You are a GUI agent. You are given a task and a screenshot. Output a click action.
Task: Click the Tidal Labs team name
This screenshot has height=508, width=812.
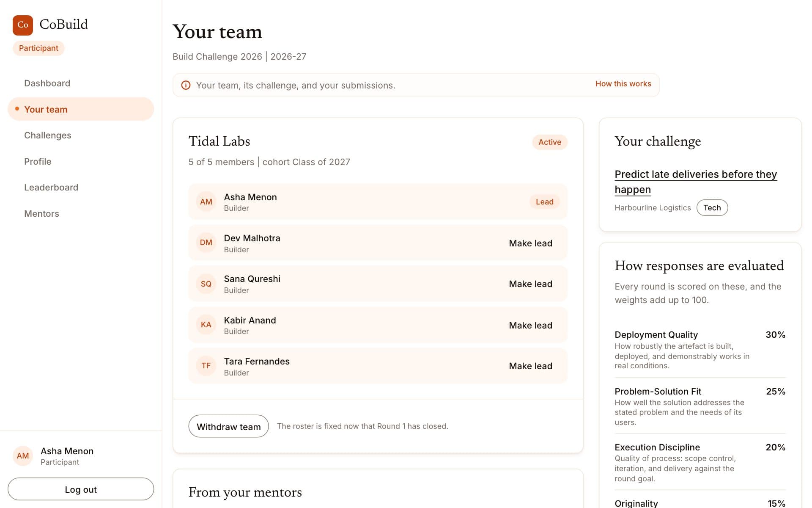point(219,141)
